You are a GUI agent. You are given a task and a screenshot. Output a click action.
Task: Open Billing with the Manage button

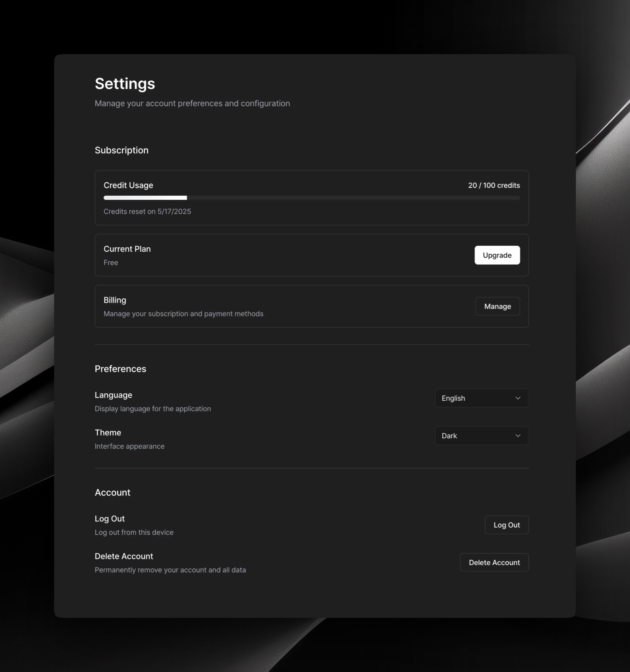(x=497, y=306)
